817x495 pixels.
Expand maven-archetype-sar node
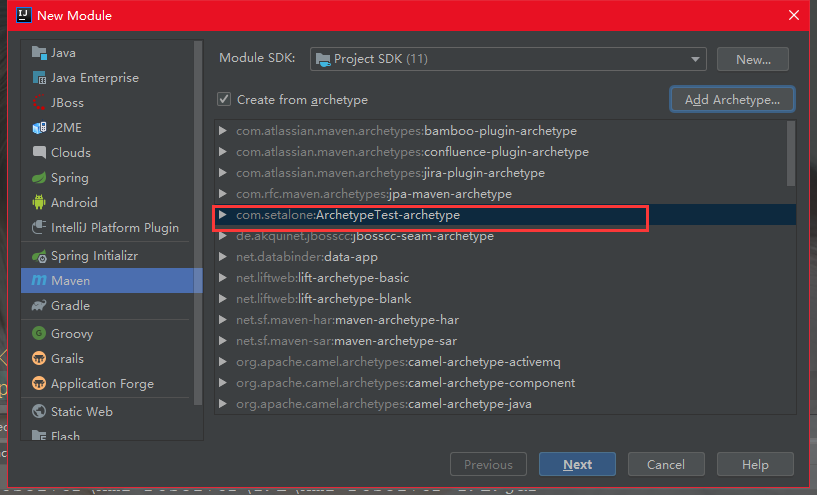coord(222,341)
